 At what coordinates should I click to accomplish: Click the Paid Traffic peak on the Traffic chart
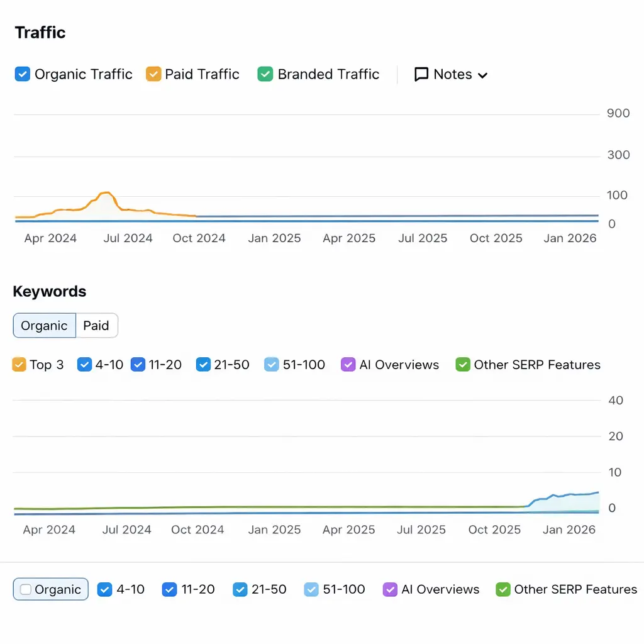tap(107, 194)
